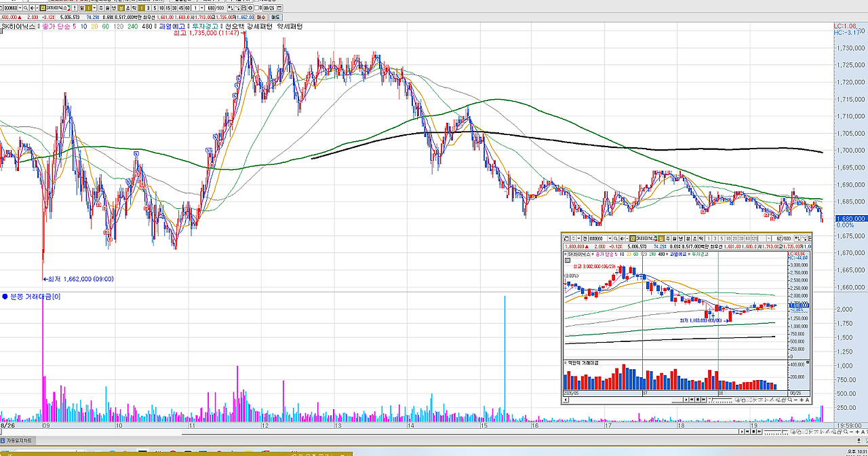Open stock code dropdown next to 000660
This screenshot has height=456, width=868.
click(20, 8)
